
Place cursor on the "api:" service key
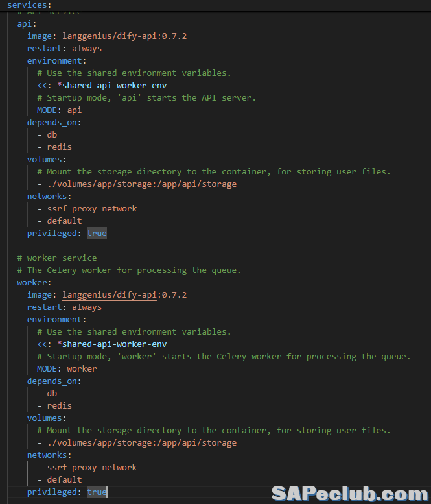tap(25, 24)
